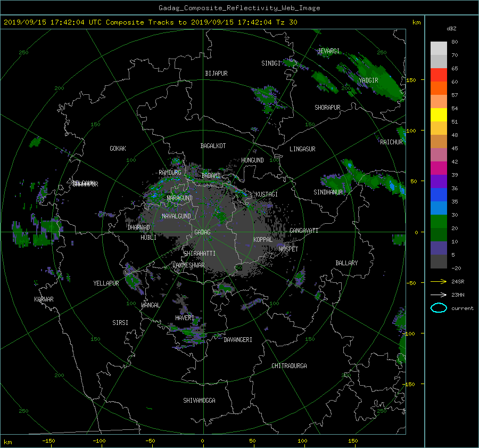Screen dimensions: 479x448
Task: Click the SINDGI city label
Action: click(x=271, y=63)
